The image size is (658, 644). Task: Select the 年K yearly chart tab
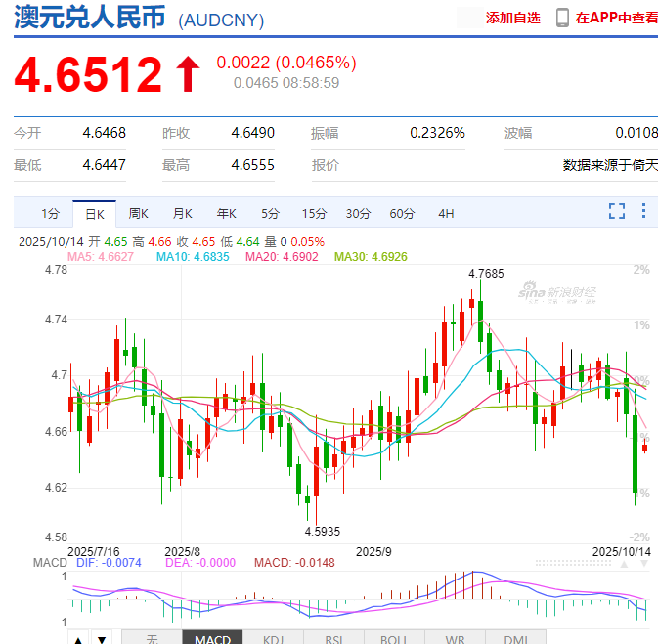[227, 213]
